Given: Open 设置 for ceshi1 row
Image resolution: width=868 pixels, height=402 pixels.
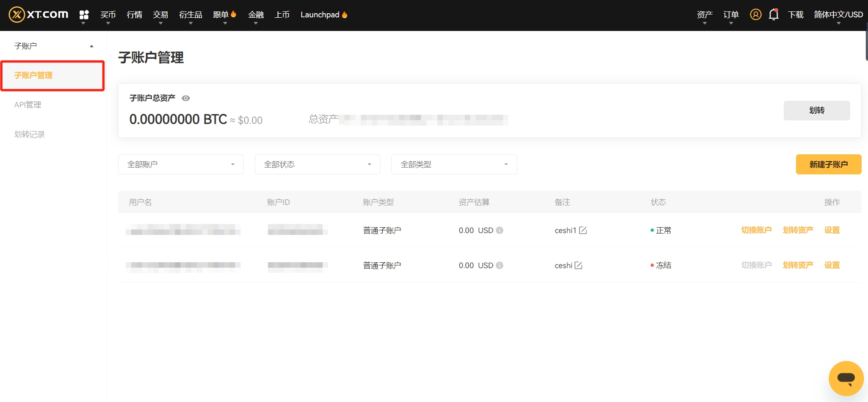Looking at the screenshot, I should [x=832, y=230].
